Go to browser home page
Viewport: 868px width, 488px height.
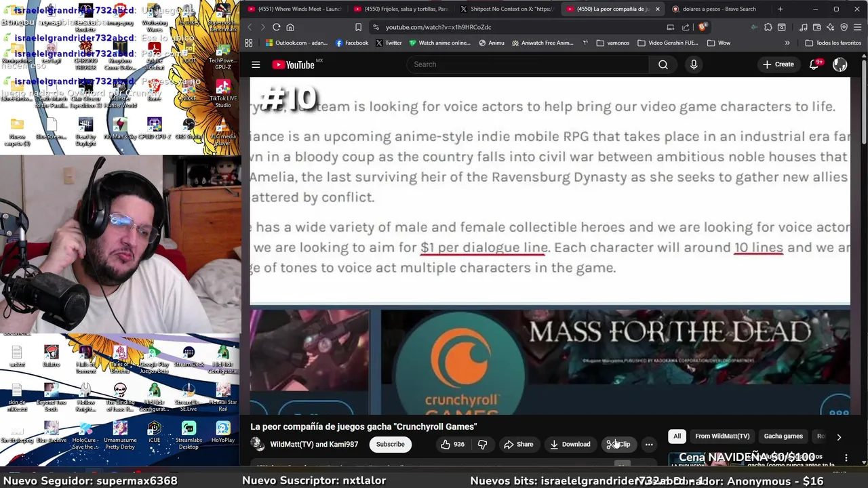click(x=290, y=27)
